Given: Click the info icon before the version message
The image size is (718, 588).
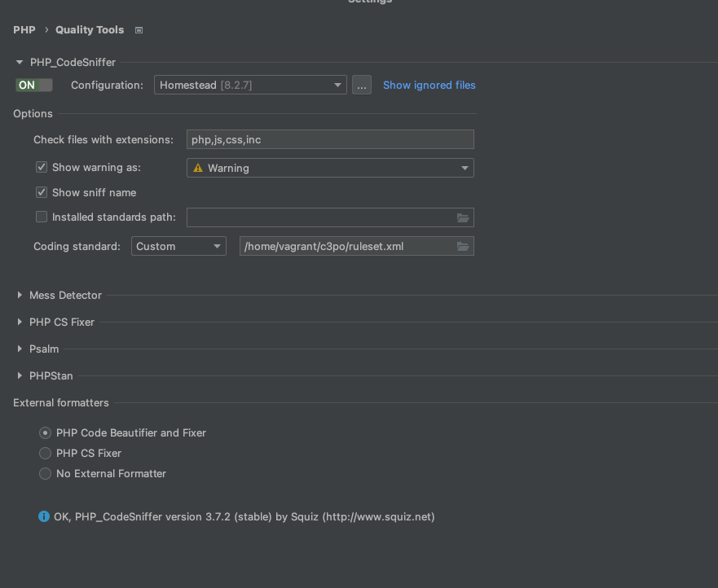Looking at the screenshot, I should (43, 516).
